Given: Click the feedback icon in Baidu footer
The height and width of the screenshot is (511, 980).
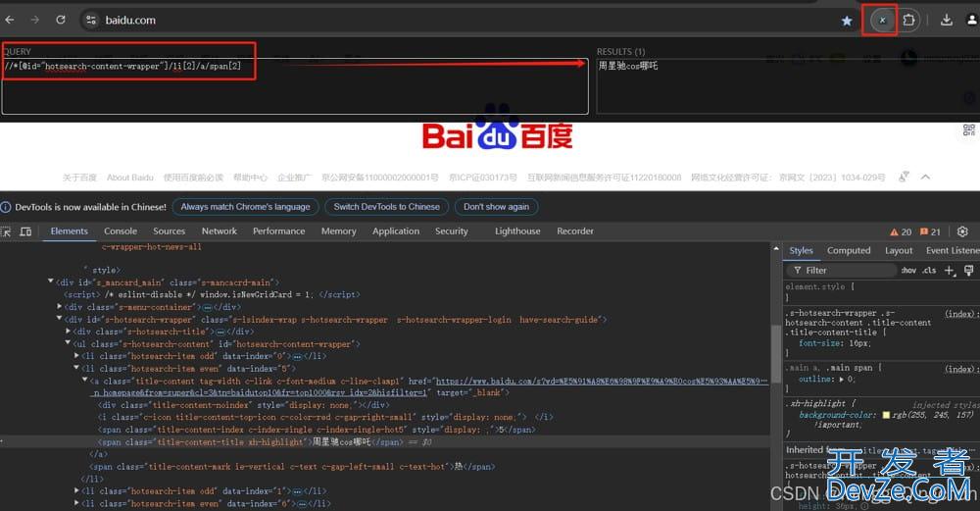Looking at the screenshot, I should point(904,177).
